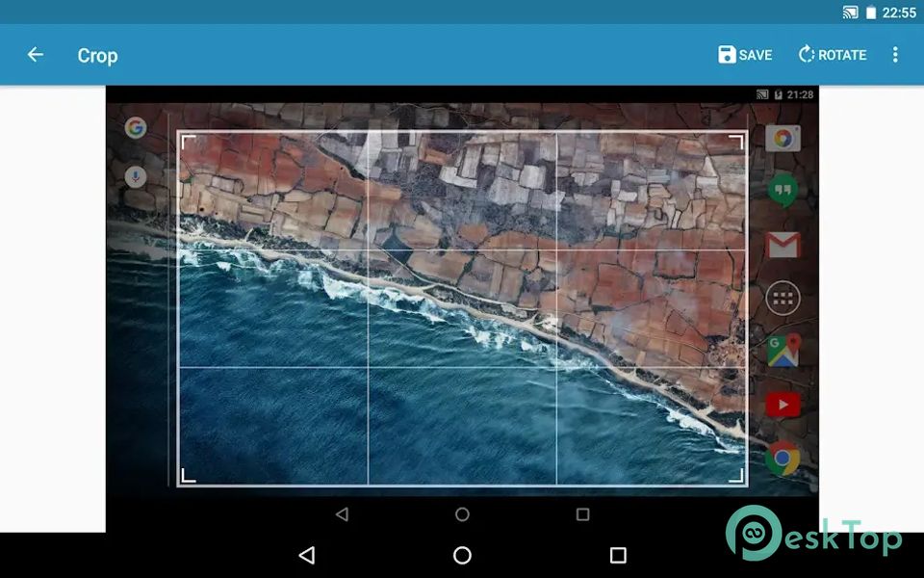Open the YouTube icon
924x578 pixels.
tap(783, 405)
